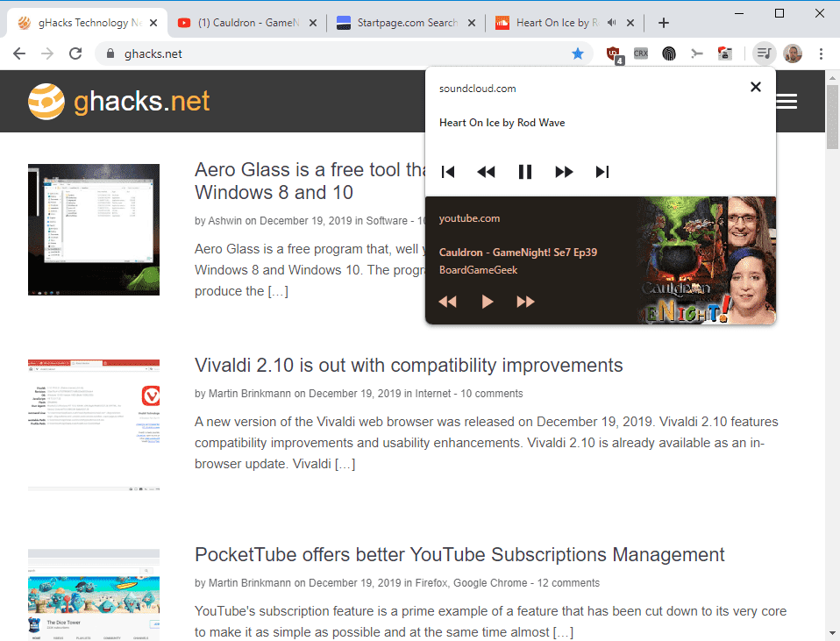Click Martin Brinkmann on Vivaldi article
Image resolution: width=840 pixels, height=641 pixels.
(250, 394)
